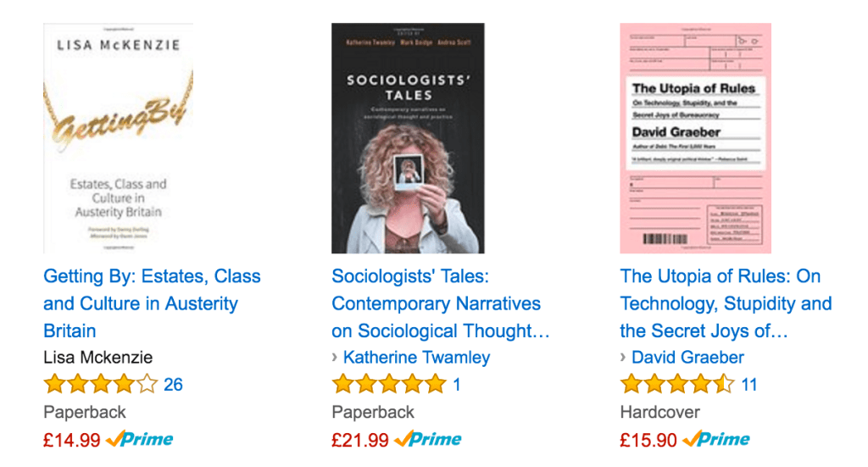Click the Prime logo beside £21.99
The image size is (868, 467).
click(428, 440)
